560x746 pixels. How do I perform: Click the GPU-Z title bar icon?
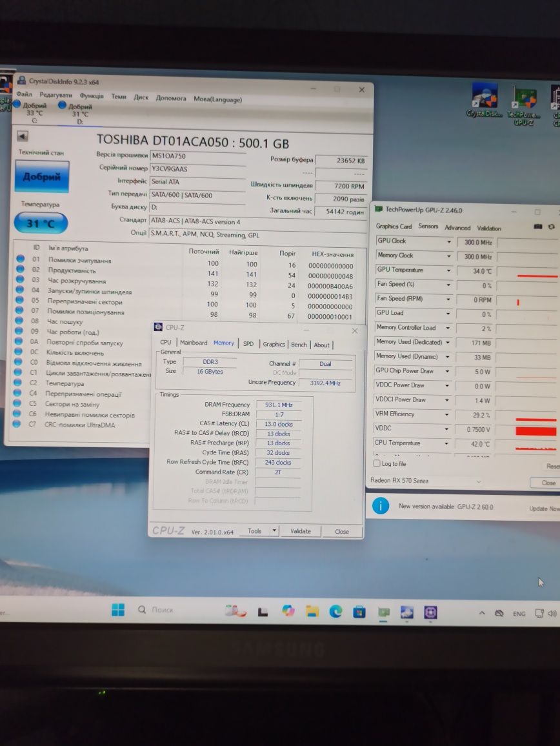point(378,208)
